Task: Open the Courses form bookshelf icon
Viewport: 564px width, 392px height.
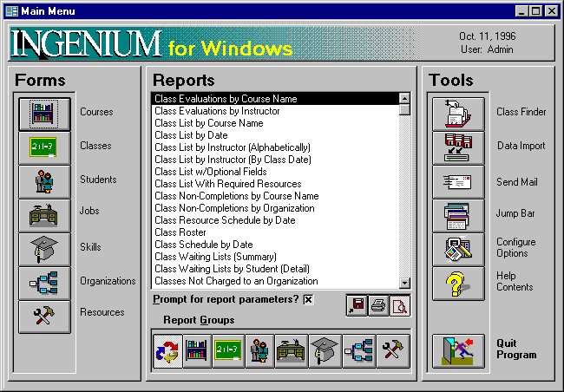Action: (x=44, y=114)
